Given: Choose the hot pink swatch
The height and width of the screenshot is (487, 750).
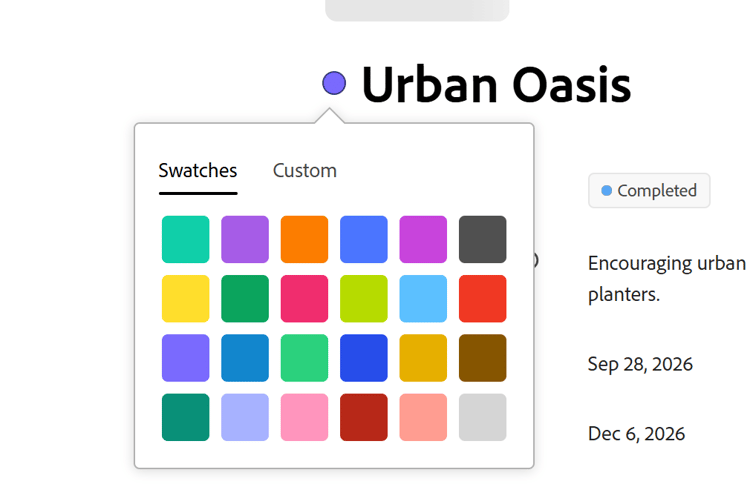Looking at the screenshot, I should (304, 299).
